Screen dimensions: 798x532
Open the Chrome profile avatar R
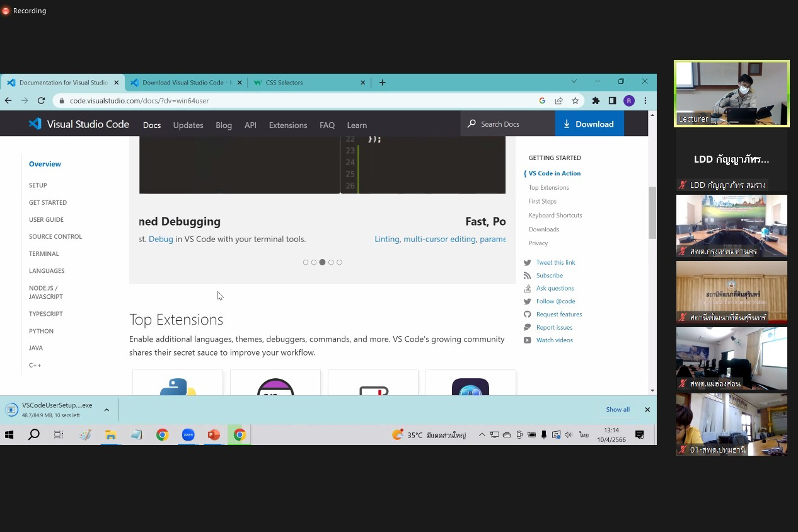[x=628, y=100]
